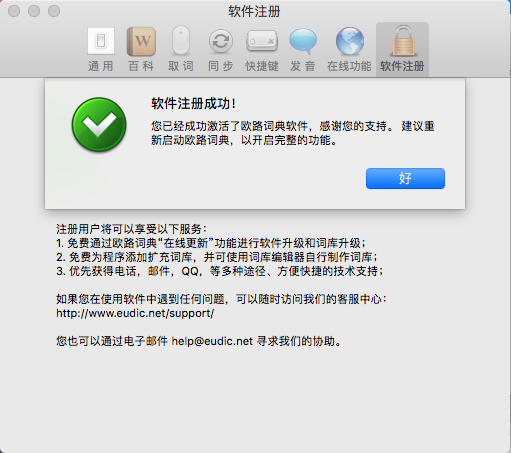511x453 pixels.
Task: Open the 在线功能 globe icon
Action: (x=349, y=41)
